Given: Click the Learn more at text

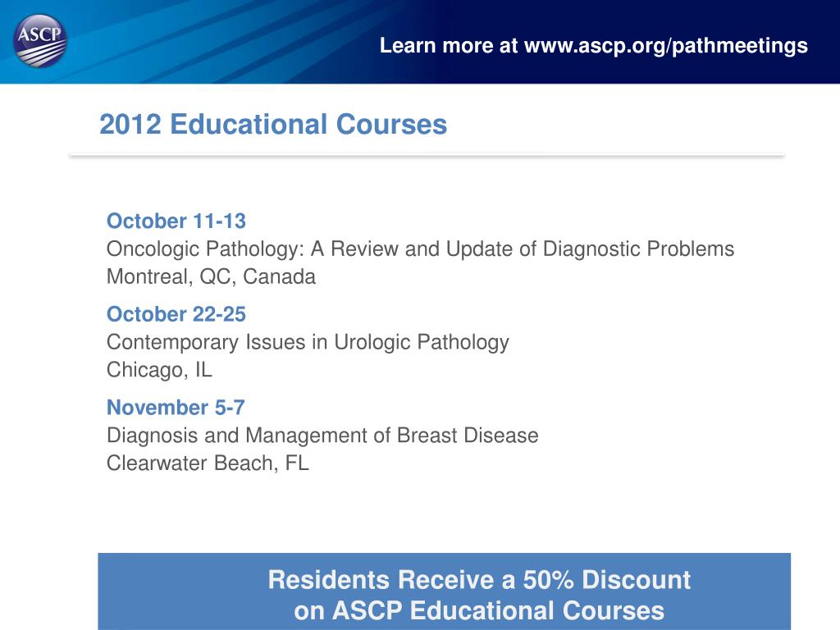Looking at the screenshot, I should (449, 46).
